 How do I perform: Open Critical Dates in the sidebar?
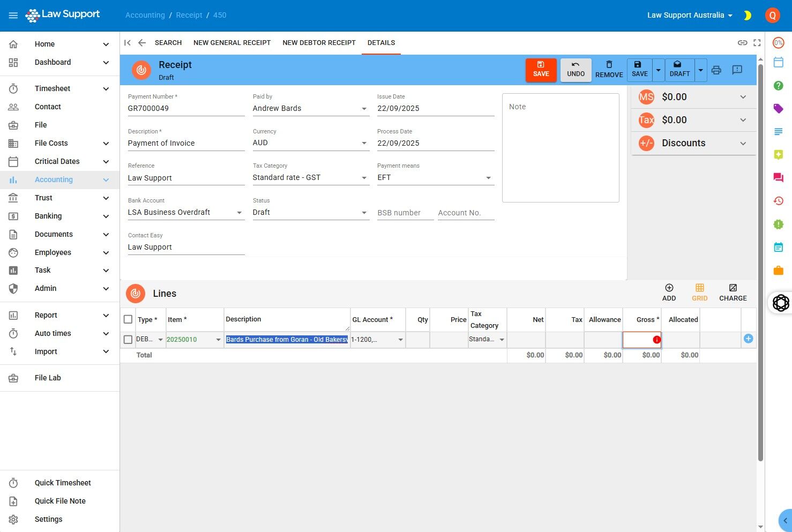(x=60, y=162)
